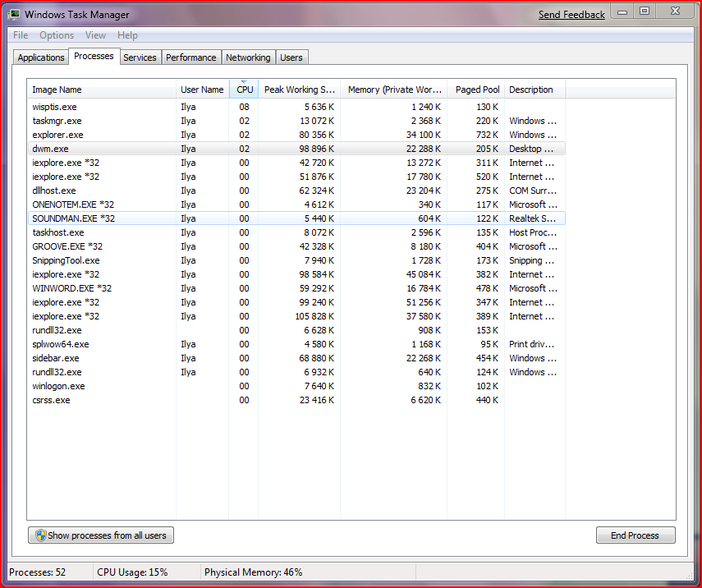Click the 732 K paged pool value

pyautogui.click(x=487, y=135)
